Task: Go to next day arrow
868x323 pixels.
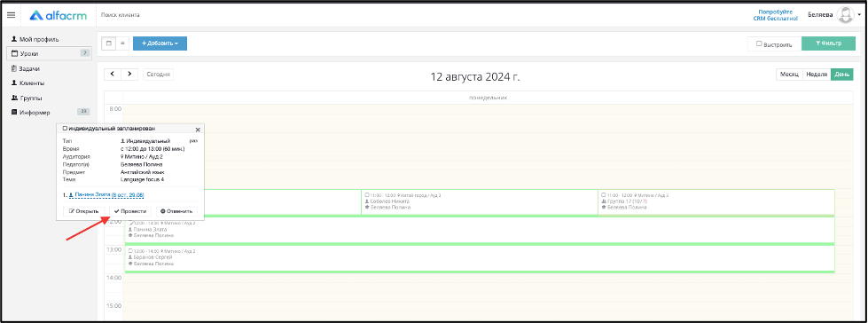Action: pos(129,74)
